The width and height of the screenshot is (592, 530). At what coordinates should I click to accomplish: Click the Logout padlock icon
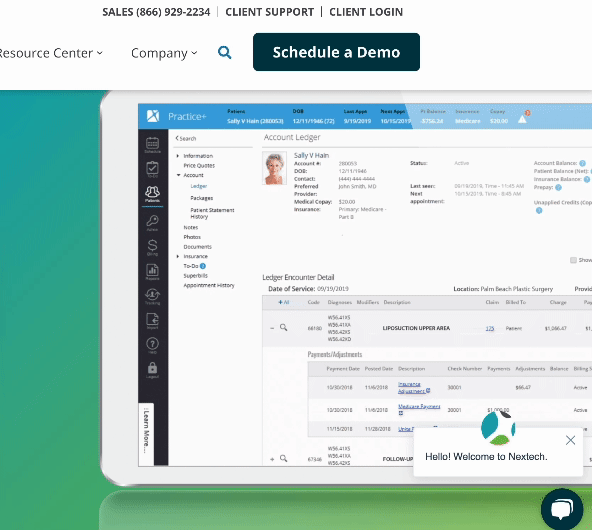point(153,370)
